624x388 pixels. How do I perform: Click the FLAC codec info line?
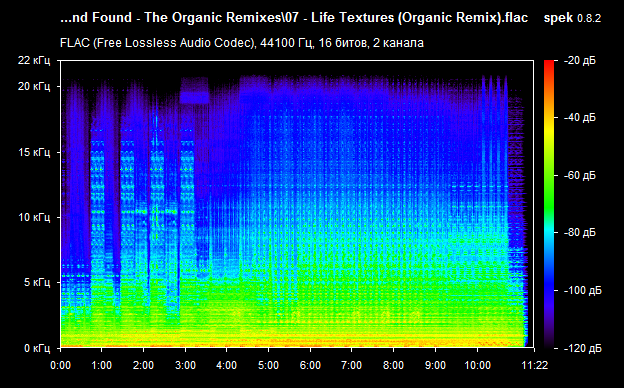[242, 43]
